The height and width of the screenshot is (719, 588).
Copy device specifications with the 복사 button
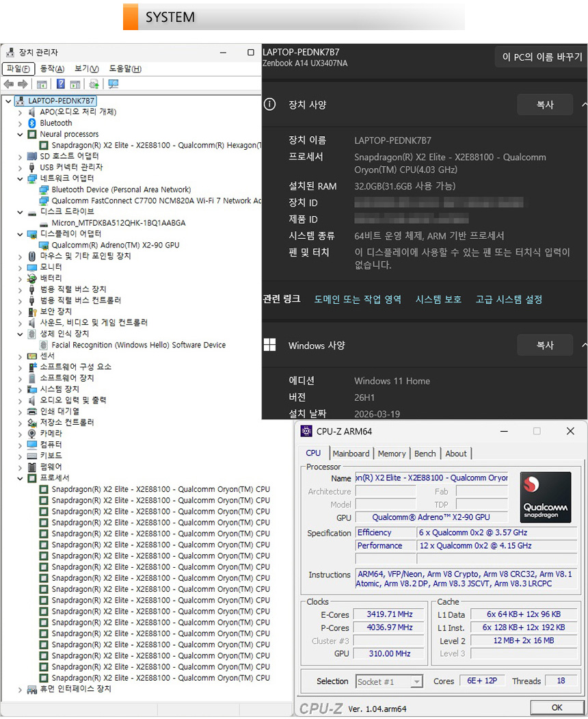tap(544, 105)
